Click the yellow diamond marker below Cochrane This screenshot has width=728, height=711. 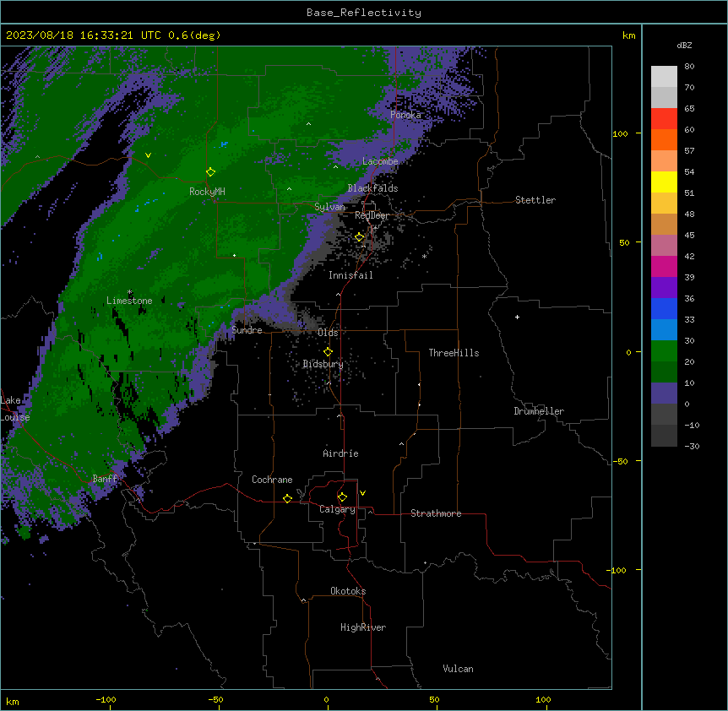[x=287, y=498]
